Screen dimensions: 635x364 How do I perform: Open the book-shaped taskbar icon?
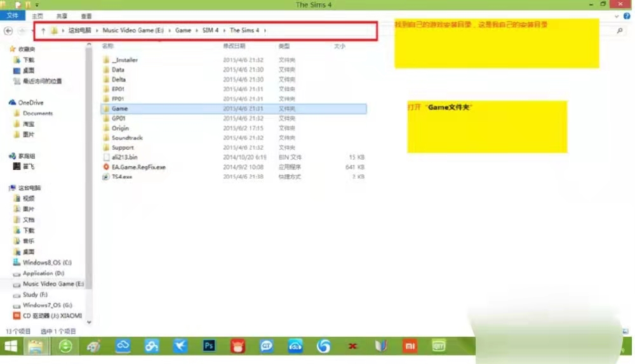381,346
